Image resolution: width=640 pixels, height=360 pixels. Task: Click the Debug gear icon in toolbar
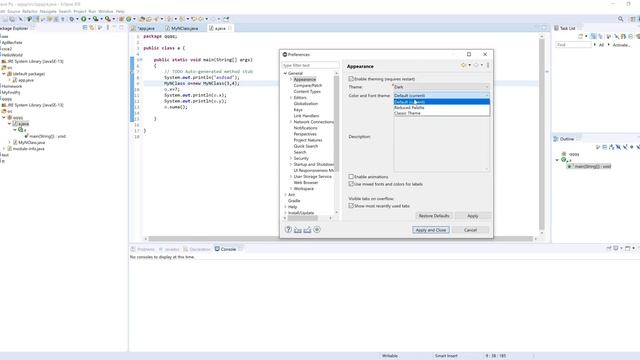[x=71, y=19]
